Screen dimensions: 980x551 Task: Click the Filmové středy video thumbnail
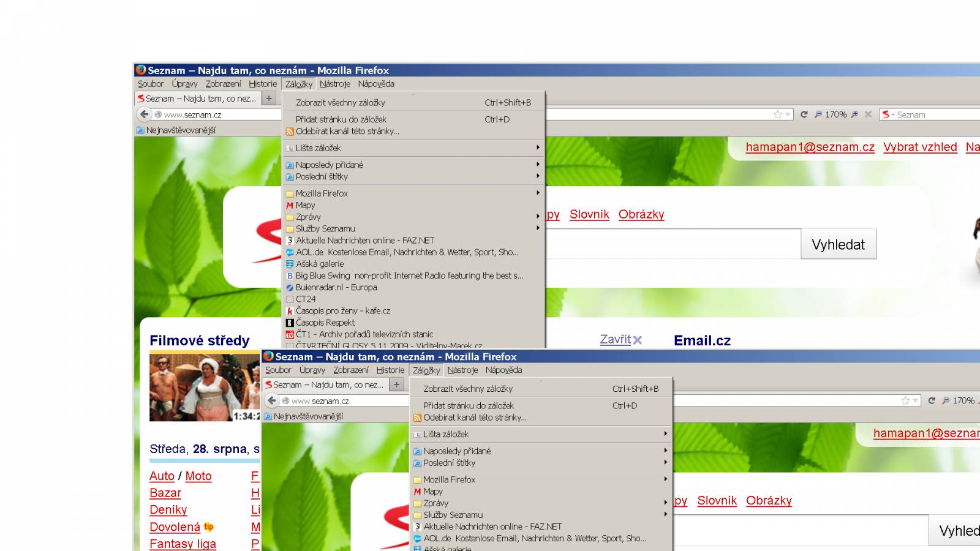(205, 387)
